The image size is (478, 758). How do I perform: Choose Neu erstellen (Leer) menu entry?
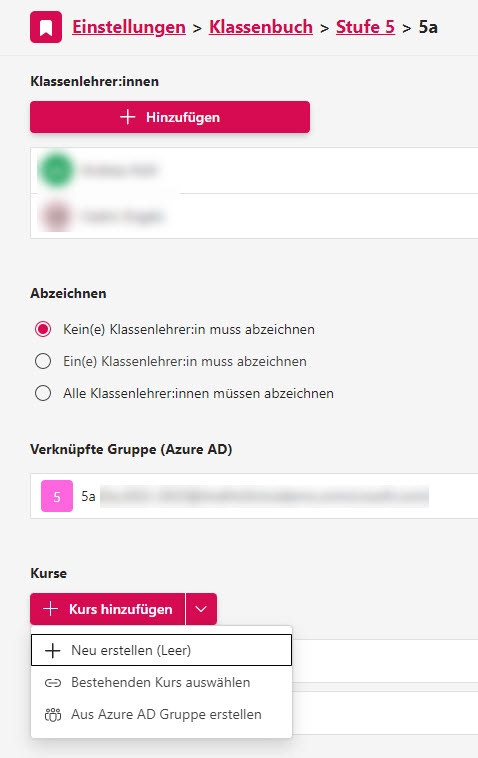click(161, 650)
